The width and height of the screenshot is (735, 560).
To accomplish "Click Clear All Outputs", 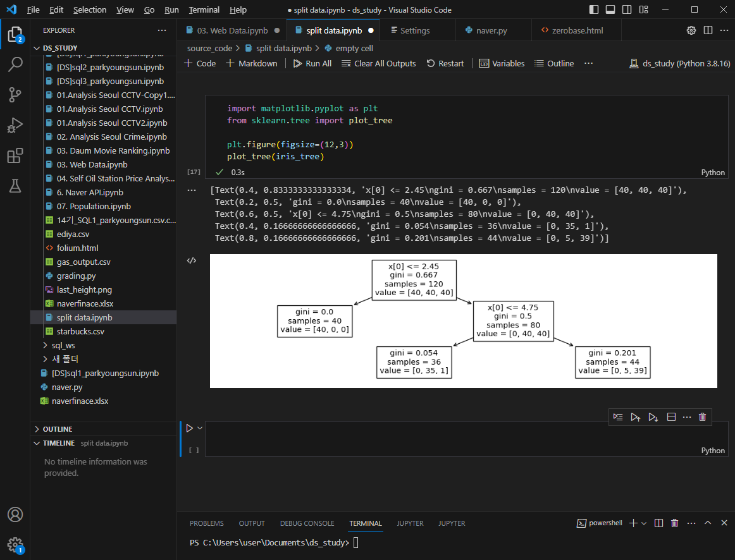I will (x=379, y=63).
